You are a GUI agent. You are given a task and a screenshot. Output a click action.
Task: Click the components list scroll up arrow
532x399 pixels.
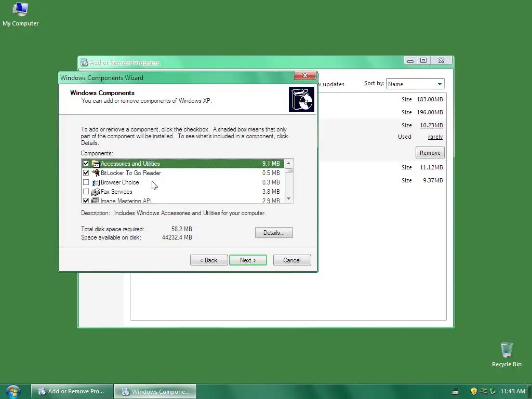[289, 163]
